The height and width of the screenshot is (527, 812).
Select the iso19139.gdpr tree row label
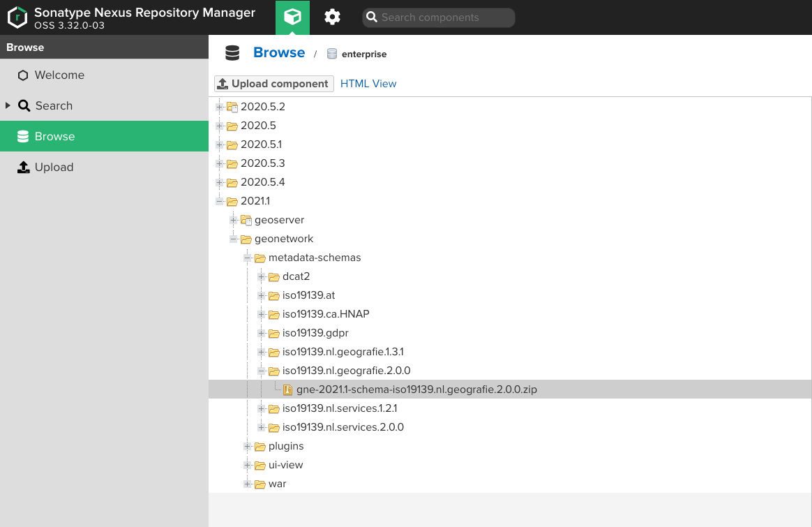(315, 333)
